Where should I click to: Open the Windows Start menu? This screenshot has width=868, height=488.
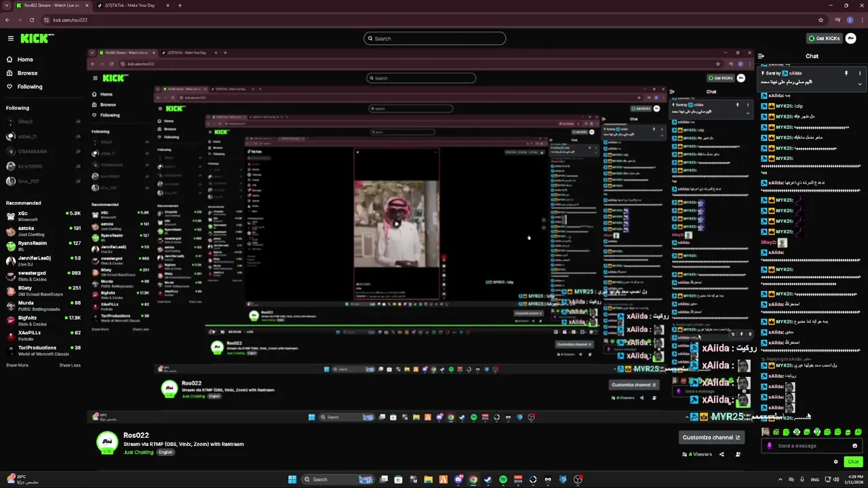click(x=292, y=479)
